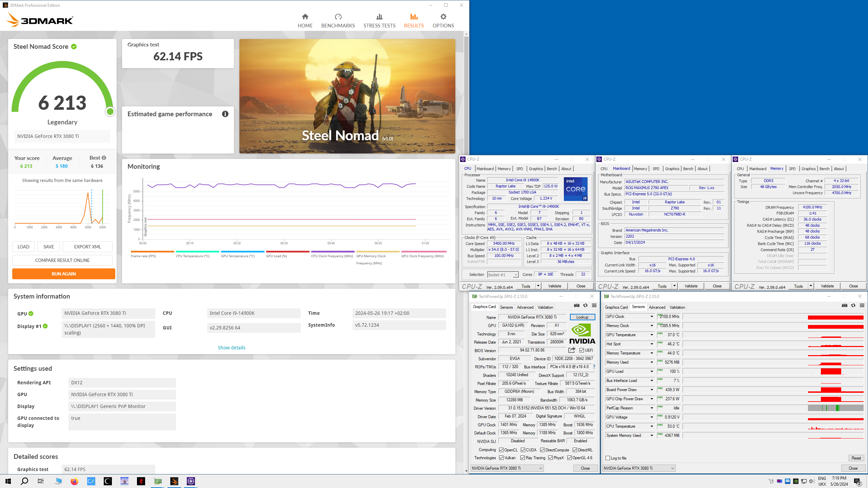Click the info icon next to Best score
Viewport: 868px width, 488px height.
pyautogui.click(x=104, y=158)
